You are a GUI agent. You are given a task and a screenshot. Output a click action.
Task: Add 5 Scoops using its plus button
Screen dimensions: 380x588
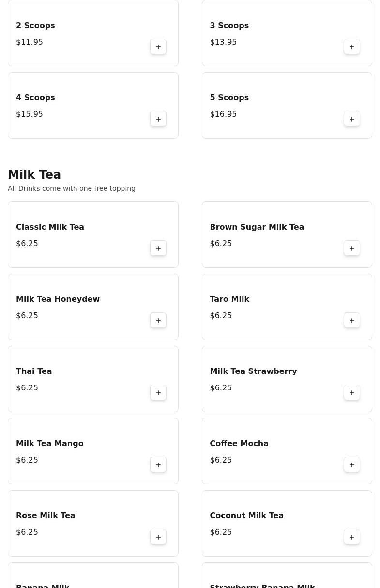click(x=352, y=119)
